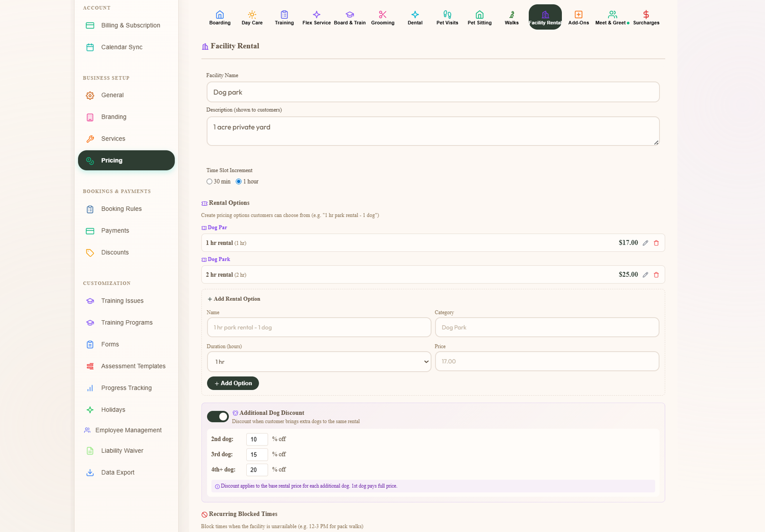This screenshot has height=532, width=765.
Task: Focus the Facility Name field
Action: pyautogui.click(x=433, y=92)
